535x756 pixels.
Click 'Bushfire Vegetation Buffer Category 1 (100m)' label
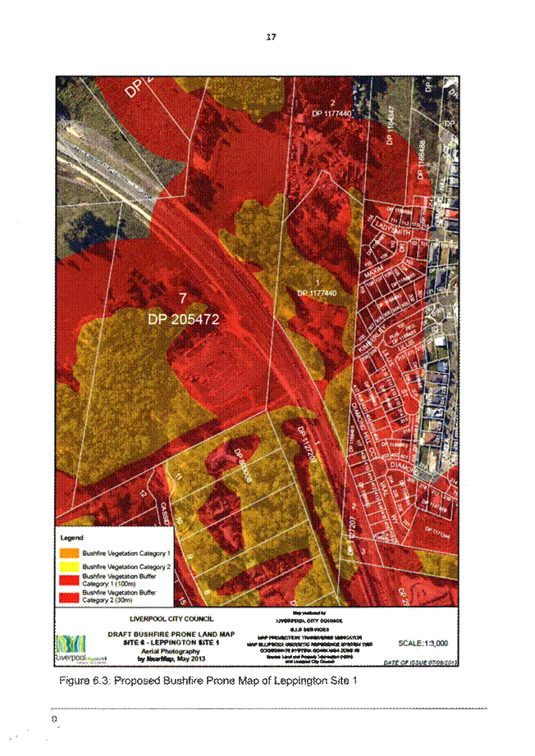pyautogui.click(x=119, y=580)
